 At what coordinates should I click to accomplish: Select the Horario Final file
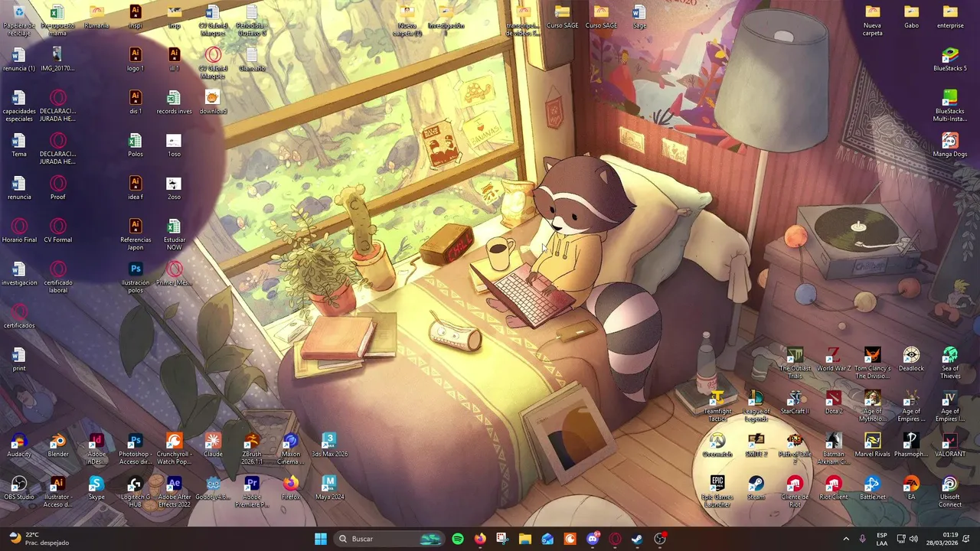pyautogui.click(x=19, y=231)
